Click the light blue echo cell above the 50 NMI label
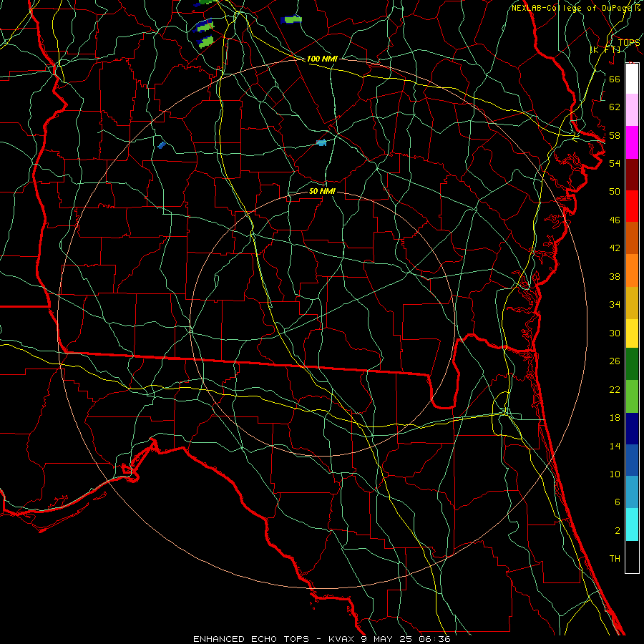Image resolution: width=644 pixels, height=644 pixels. tap(321, 142)
